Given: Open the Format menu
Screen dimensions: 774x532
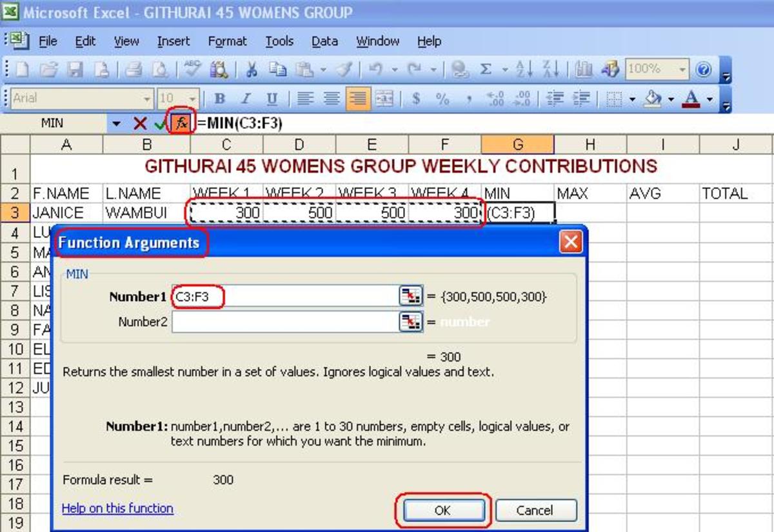Looking at the screenshot, I should click(x=227, y=41).
